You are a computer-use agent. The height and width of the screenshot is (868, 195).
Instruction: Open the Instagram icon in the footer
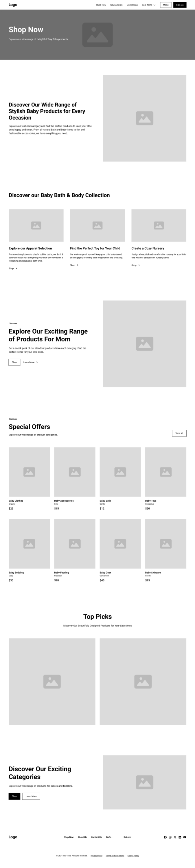(170, 837)
